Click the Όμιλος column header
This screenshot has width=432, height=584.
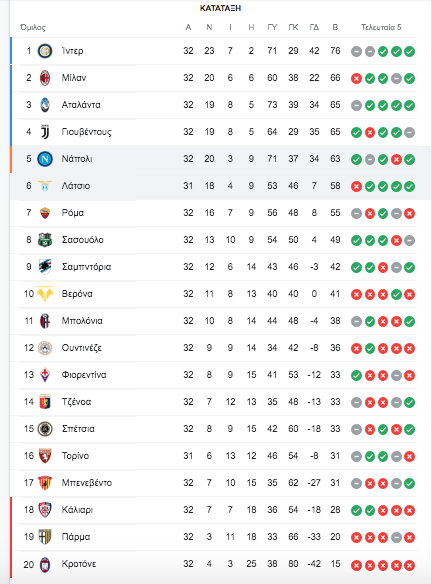tap(33, 28)
